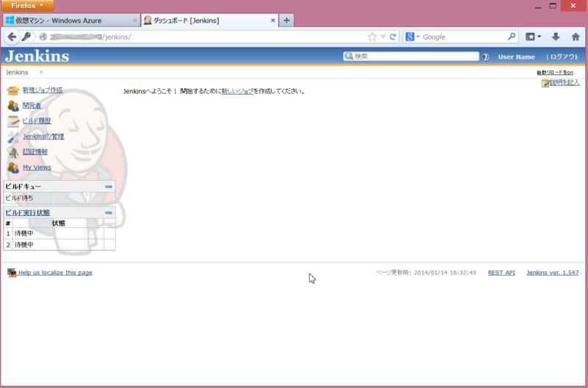Viewport: 588px width, 388px height.
Task: Open the 新規ジョブ作成 link
Action: 43,90
